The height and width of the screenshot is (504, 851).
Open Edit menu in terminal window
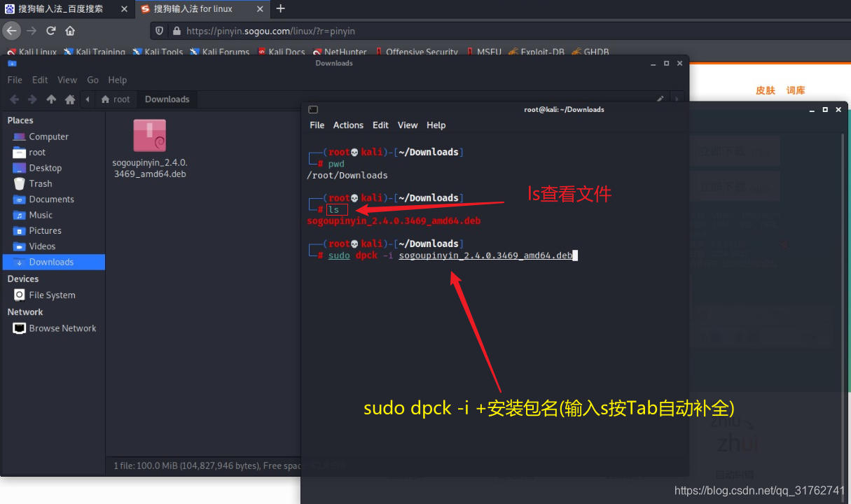(380, 125)
